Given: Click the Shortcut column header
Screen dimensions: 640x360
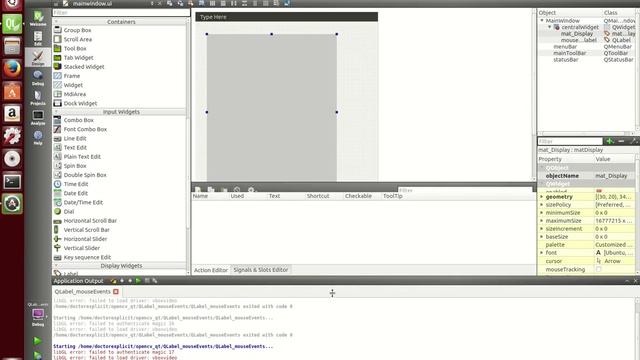Looking at the screenshot, I should tap(318, 196).
